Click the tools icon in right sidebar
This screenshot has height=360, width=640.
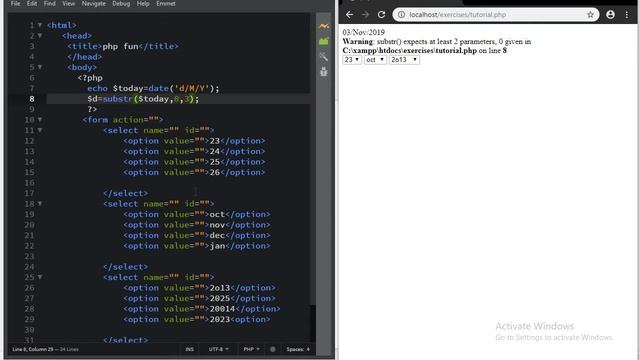pos(324,57)
